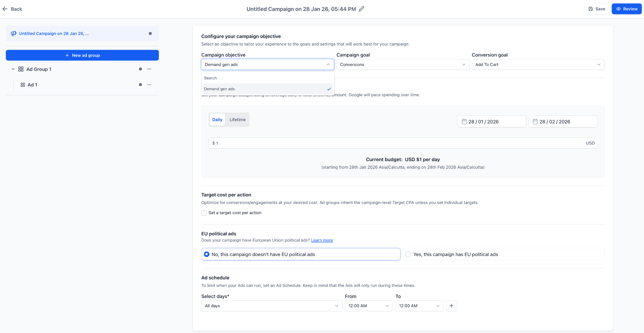Select No EU political ads option
Screen dimensions: 644x333
coord(207,254)
